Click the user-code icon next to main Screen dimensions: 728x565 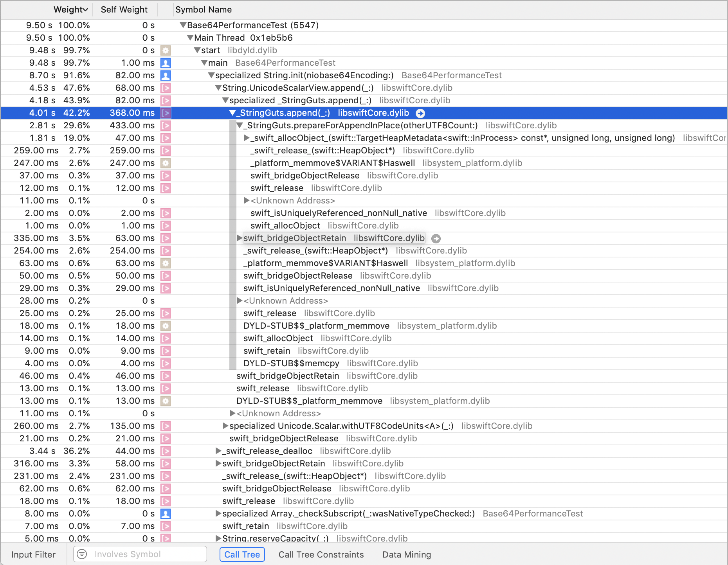[x=165, y=63]
